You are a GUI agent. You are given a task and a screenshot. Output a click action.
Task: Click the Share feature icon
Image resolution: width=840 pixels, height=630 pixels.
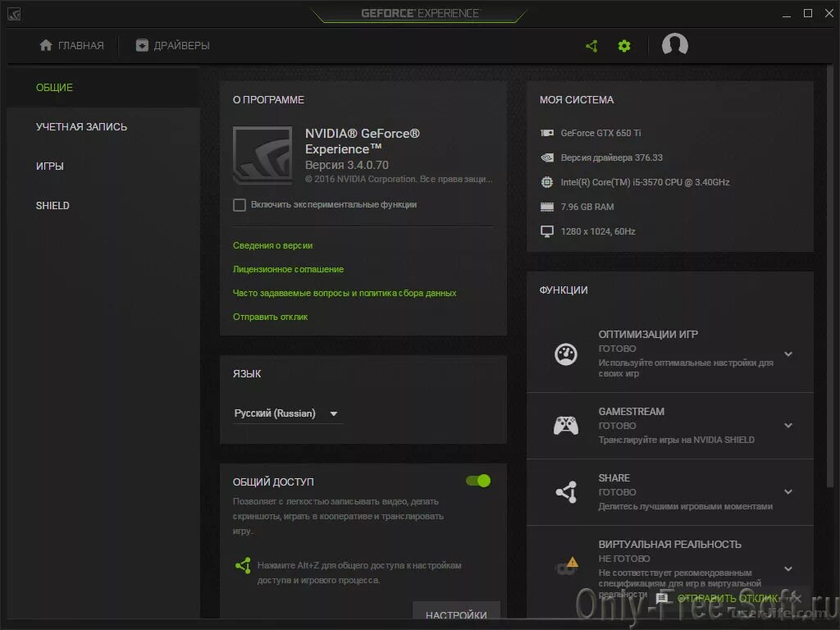coord(566,492)
